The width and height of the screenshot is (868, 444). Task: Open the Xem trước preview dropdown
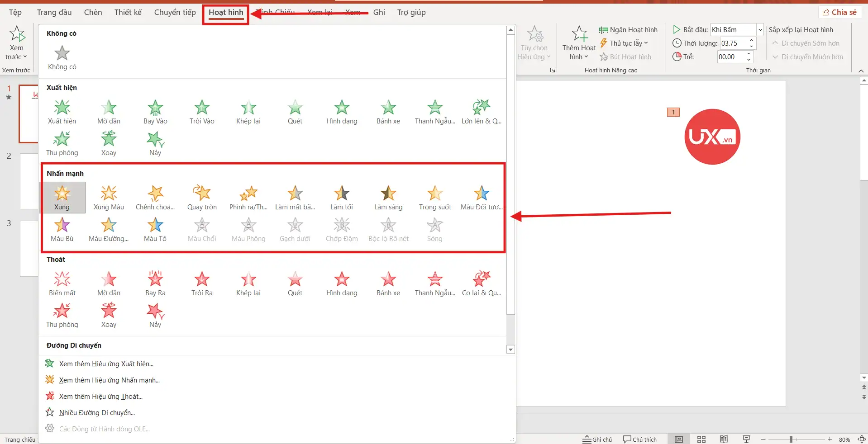[x=16, y=57]
